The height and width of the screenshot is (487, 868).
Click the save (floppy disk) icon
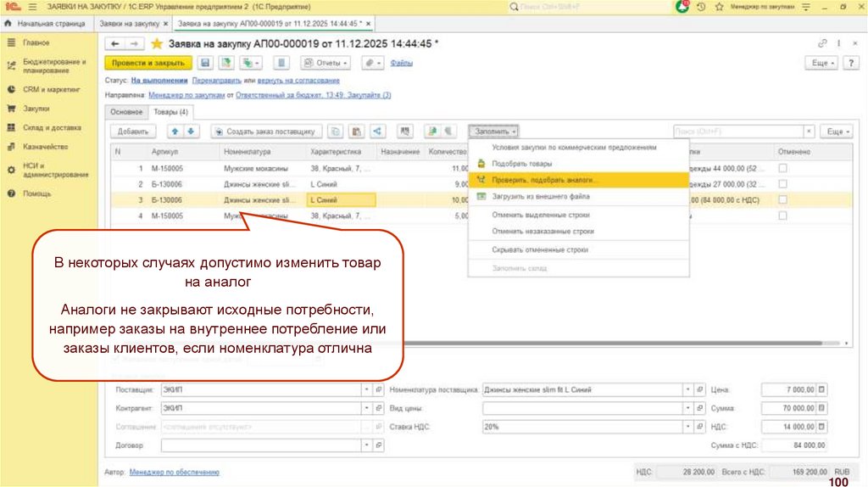tap(204, 63)
